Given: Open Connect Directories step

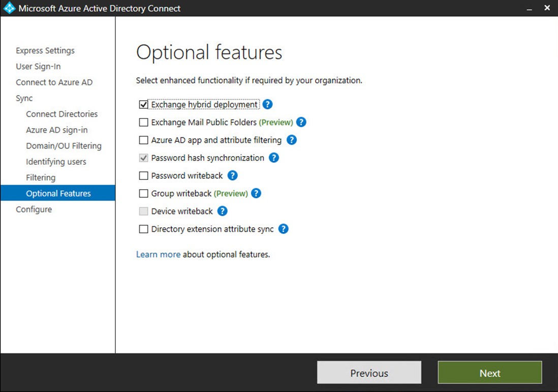Looking at the screenshot, I should pos(61,114).
